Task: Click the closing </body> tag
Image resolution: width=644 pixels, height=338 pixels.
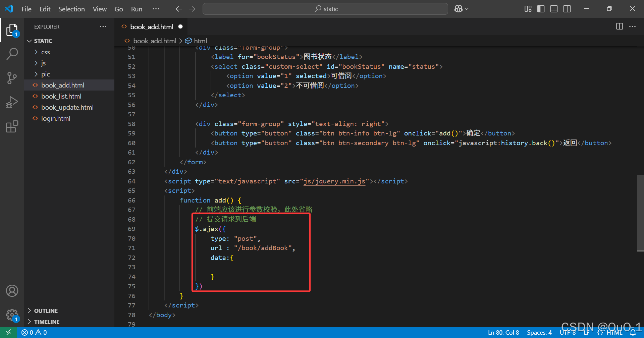Action: [x=162, y=315]
